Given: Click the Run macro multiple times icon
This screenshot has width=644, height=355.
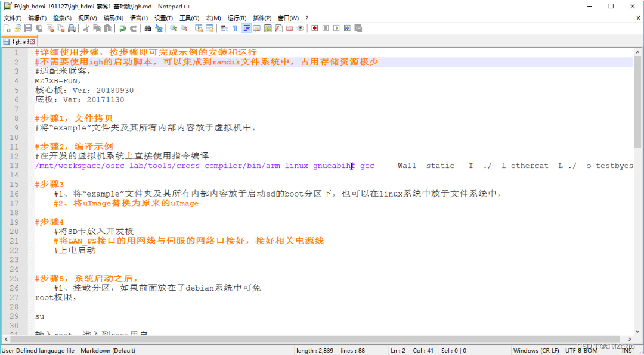Looking at the screenshot, I should coord(347,29).
